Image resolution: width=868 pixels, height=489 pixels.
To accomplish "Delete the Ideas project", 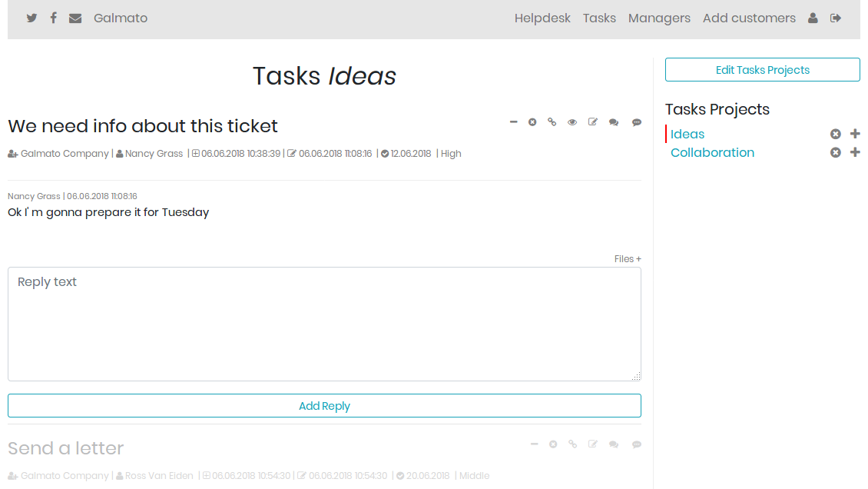I will tap(835, 134).
